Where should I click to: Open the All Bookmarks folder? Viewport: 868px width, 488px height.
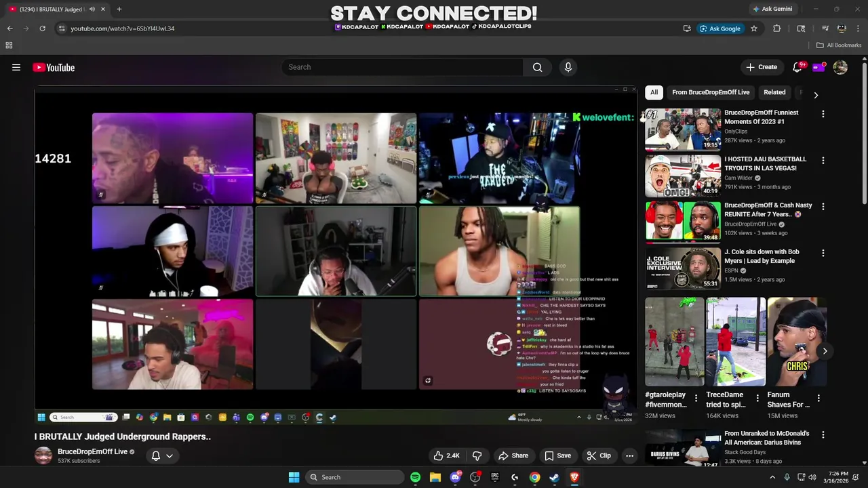[839, 45]
